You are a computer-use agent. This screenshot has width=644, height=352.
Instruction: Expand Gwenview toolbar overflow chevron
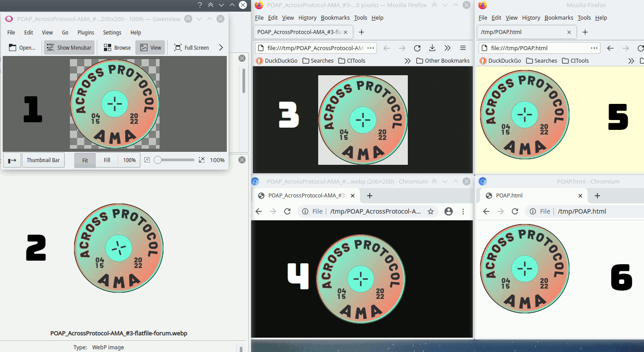coord(220,47)
